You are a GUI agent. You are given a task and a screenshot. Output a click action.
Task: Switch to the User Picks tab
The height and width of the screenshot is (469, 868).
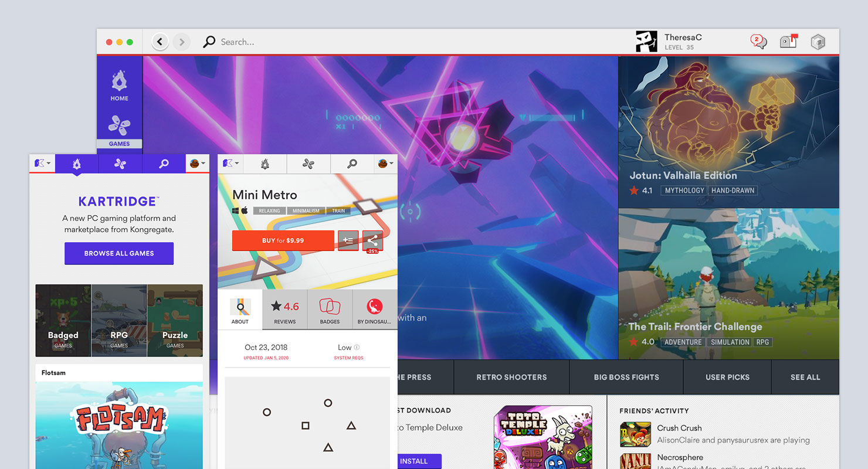click(727, 377)
